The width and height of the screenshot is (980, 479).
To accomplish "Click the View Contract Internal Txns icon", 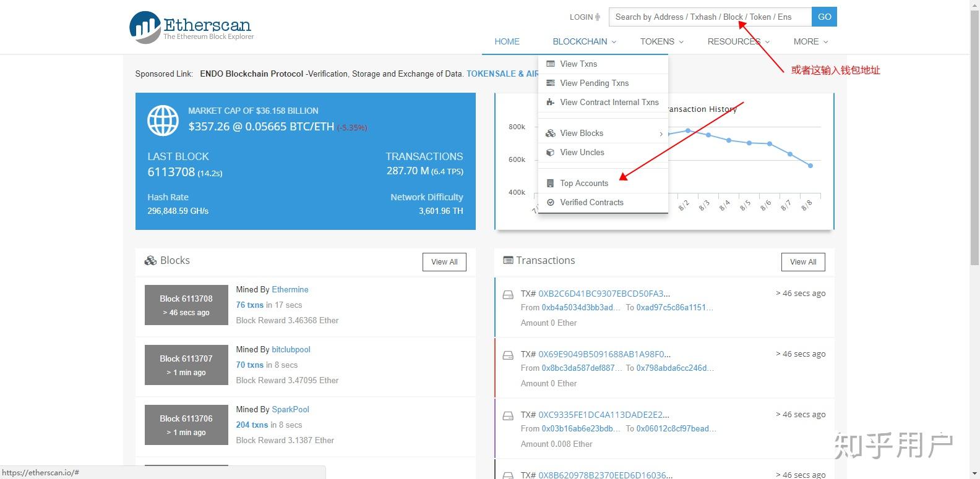I will coord(551,102).
